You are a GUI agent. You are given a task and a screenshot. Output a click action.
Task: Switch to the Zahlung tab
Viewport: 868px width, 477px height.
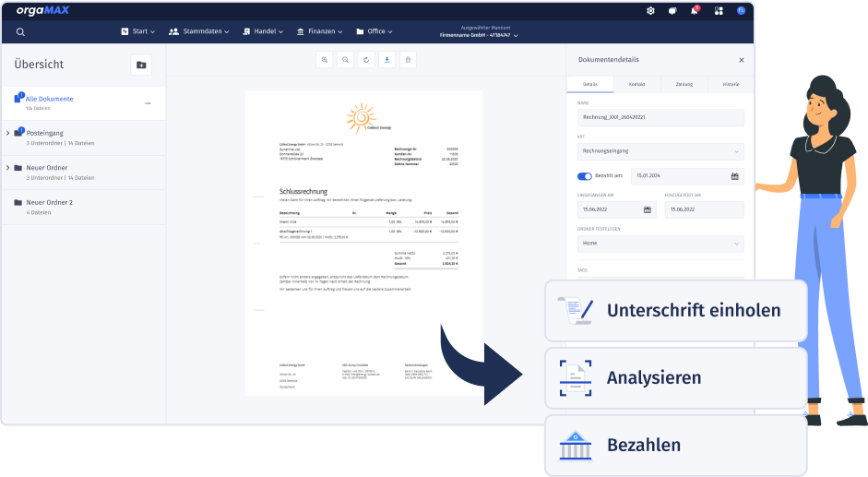click(x=684, y=84)
